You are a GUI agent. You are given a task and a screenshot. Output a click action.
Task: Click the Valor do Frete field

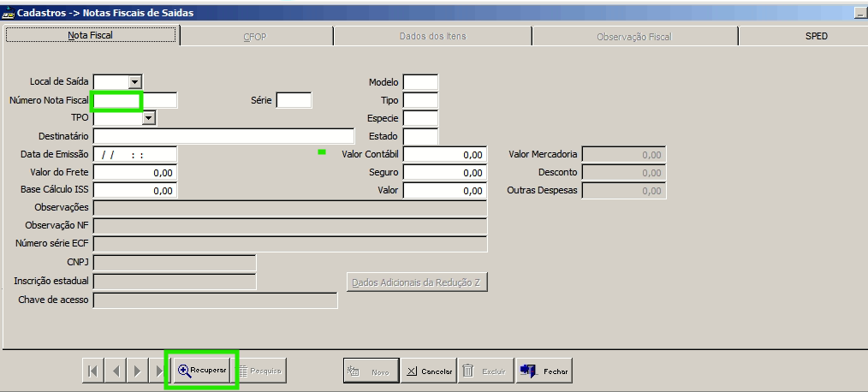(135, 172)
